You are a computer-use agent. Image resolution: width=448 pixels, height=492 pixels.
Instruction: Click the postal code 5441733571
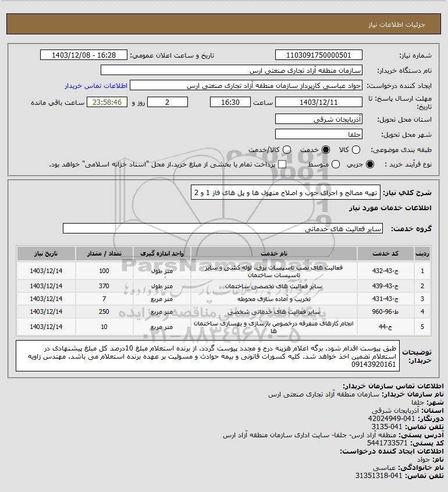click(387, 443)
